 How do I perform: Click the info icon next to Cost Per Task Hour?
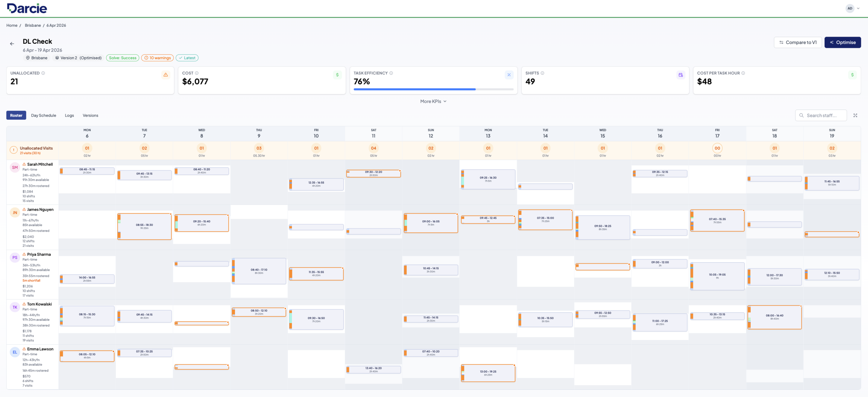click(743, 73)
